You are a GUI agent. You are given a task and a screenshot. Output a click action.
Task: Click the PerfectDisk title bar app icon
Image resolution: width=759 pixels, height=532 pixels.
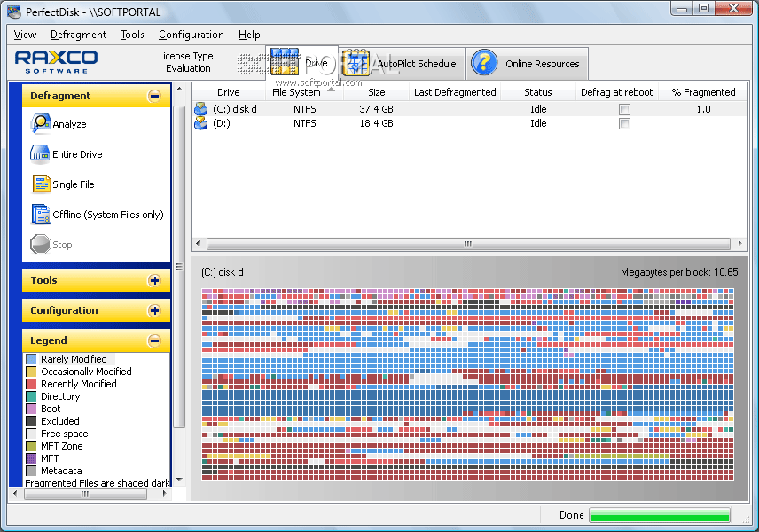(x=14, y=12)
